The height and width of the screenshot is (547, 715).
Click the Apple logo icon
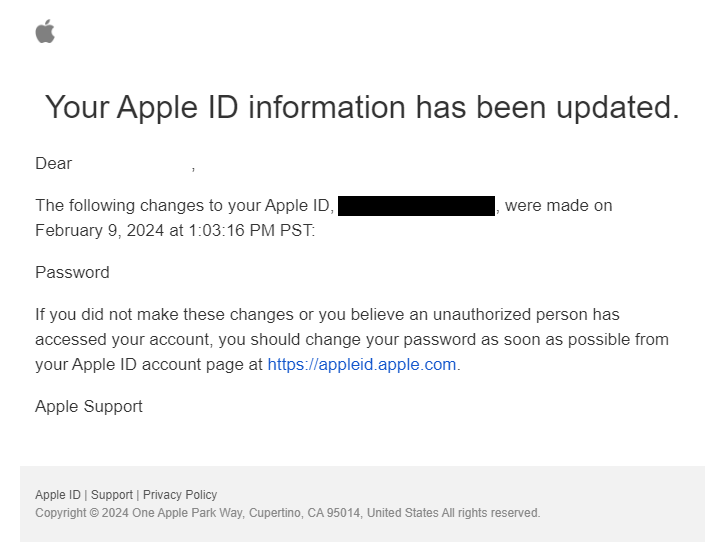[x=45, y=32]
